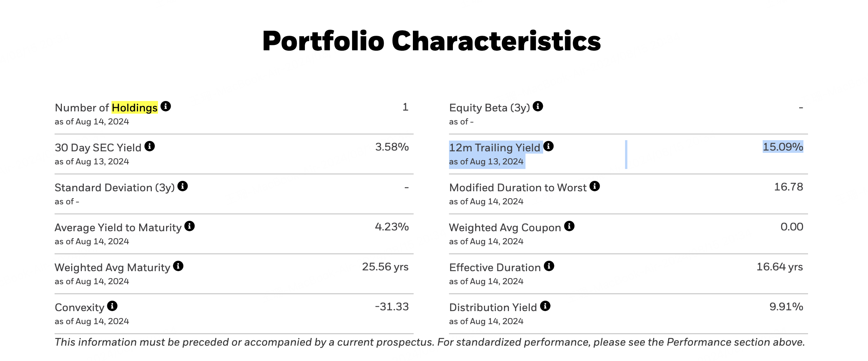Viewport: 868px width, 361px height.
Task: Open the Convexity info icon
Action: [x=112, y=306]
